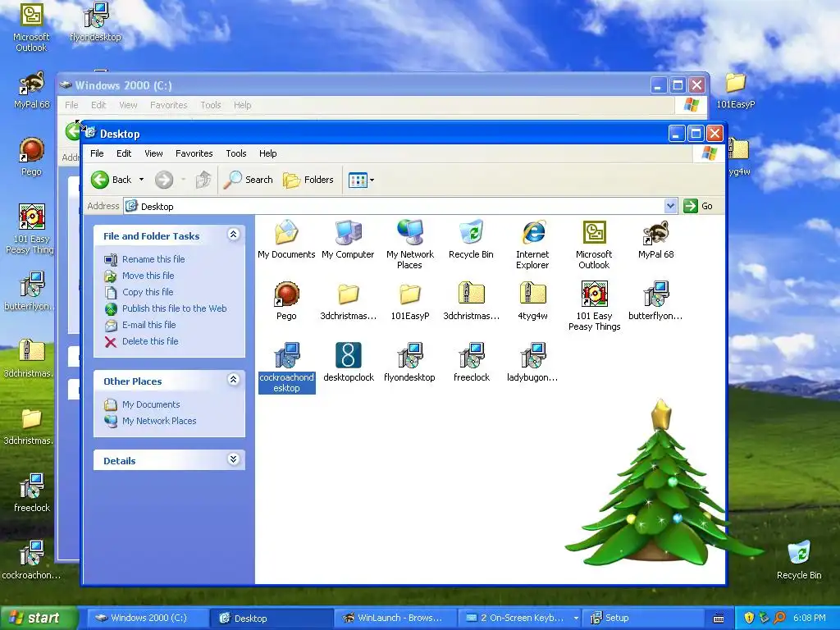Open My Computer icon in Desktop window
Screen dimensions: 840x630
point(348,240)
